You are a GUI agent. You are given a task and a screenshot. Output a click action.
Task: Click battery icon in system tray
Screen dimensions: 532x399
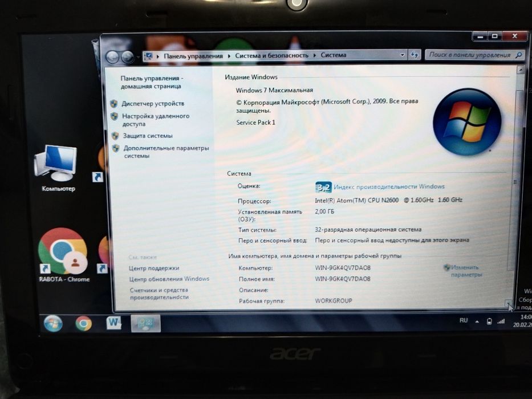(x=489, y=321)
